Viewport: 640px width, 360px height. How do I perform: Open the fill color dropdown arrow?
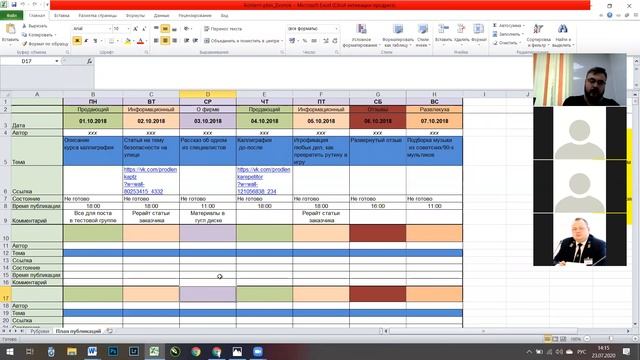coord(133,41)
